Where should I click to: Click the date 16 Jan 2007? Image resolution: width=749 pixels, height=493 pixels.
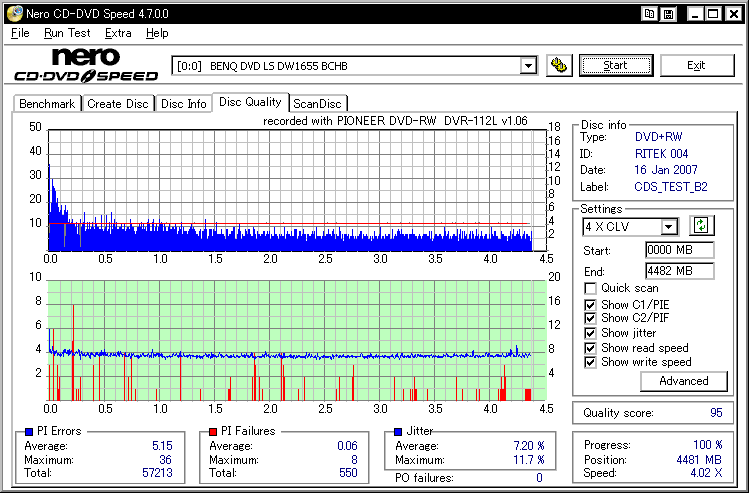665,170
